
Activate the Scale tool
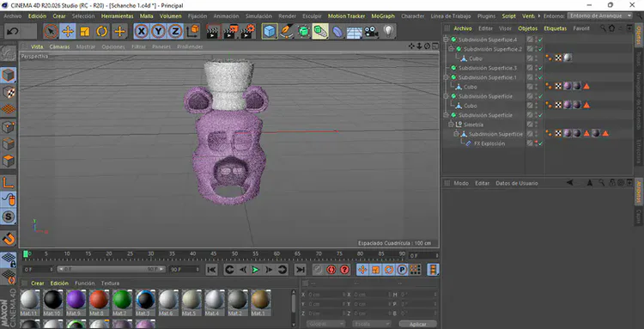coord(85,31)
